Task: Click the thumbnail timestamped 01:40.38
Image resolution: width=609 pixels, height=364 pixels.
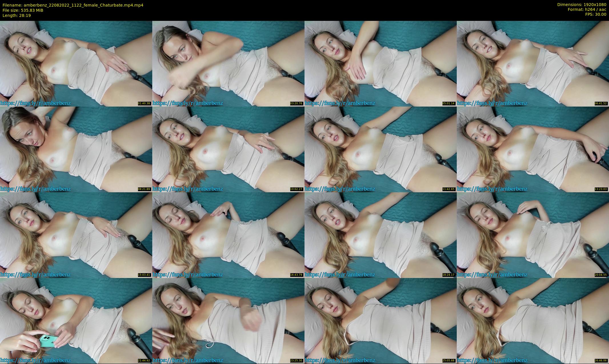Action: pyautogui.click(x=76, y=63)
